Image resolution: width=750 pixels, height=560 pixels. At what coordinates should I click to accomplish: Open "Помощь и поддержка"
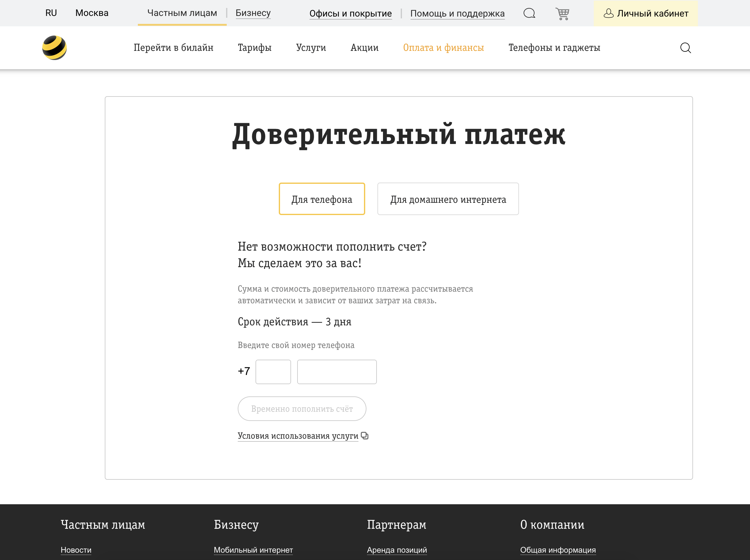point(457,13)
